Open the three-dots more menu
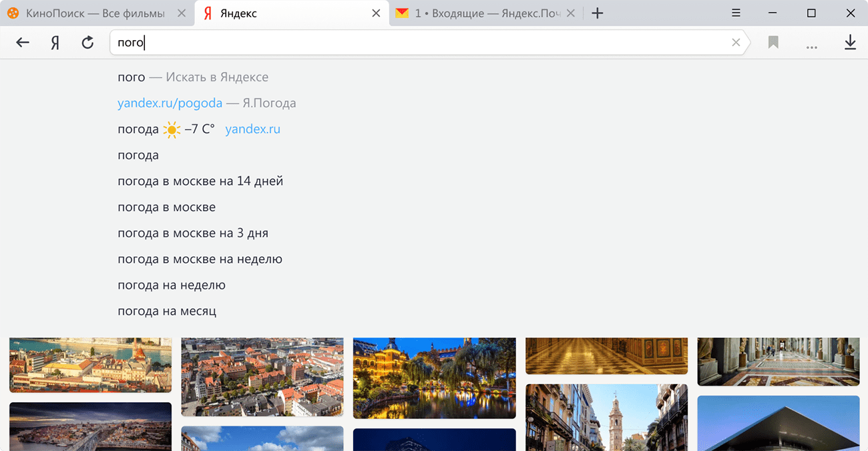The width and height of the screenshot is (868, 451). point(812,47)
